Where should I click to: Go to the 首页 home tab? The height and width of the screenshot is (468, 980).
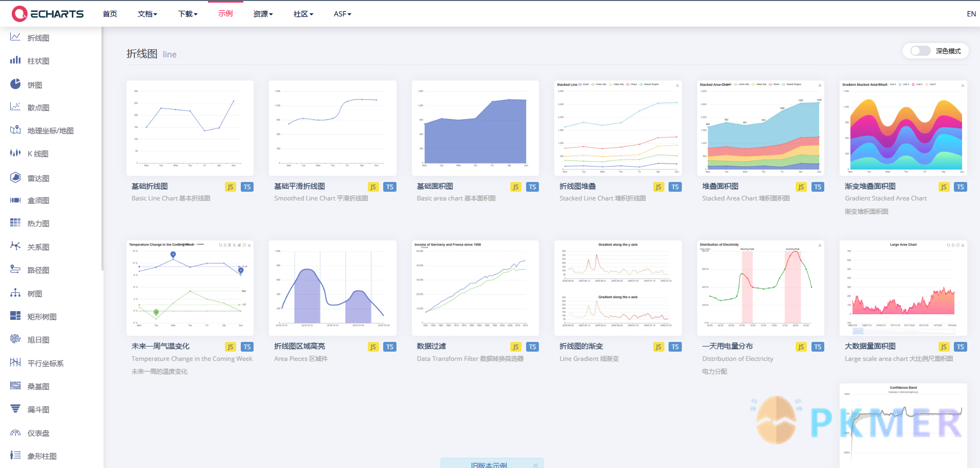pyautogui.click(x=110, y=14)
